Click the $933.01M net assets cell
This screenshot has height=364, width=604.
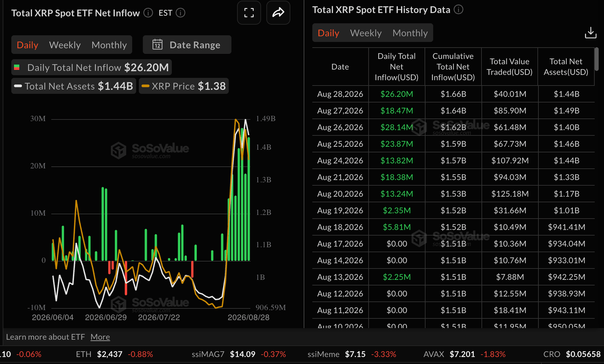[567, 260]
